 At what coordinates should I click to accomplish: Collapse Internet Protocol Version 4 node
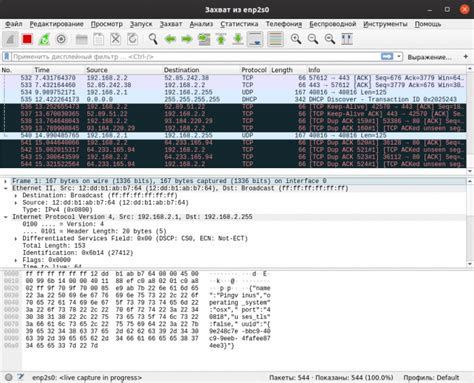tap(6, 217)
